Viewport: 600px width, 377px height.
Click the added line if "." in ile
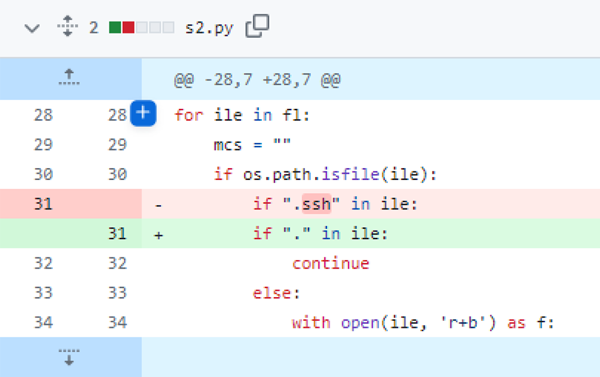(371, 233)
